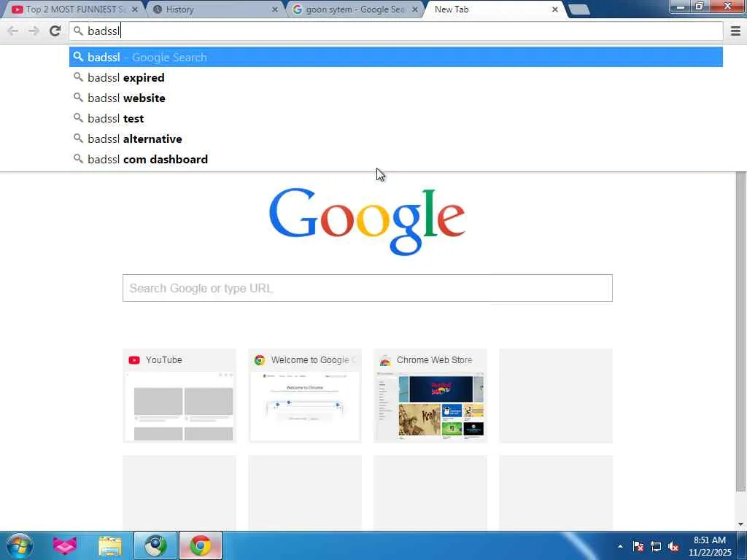Close the History tab

click(x=275, y=9)
